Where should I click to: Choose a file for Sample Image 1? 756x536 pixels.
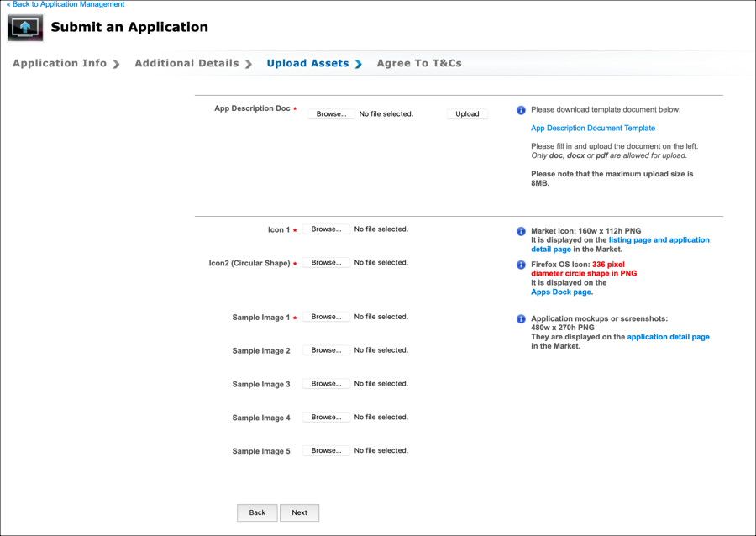click(x=326, y=317)
